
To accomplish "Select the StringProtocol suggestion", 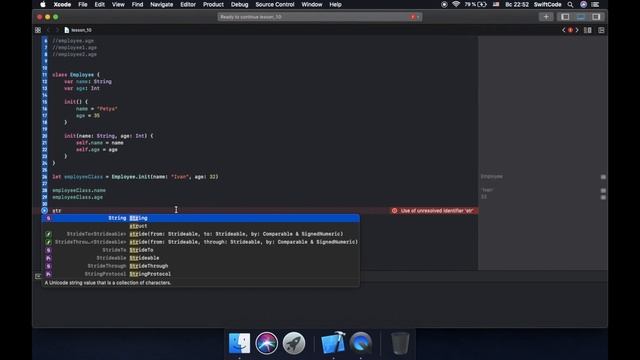I will pyautogui.click(x=200, y=274).
